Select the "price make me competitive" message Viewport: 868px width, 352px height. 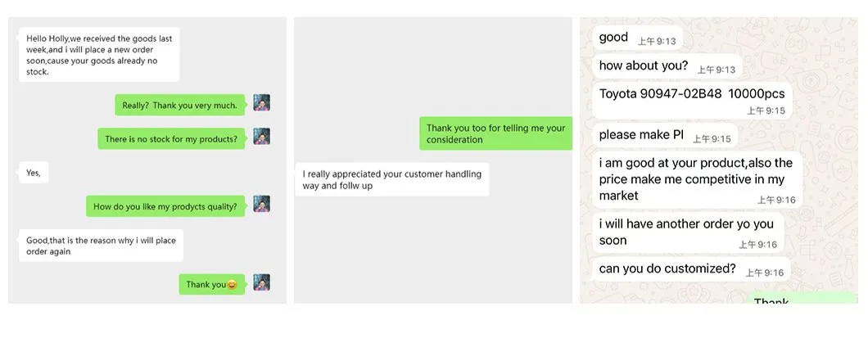tap(696, 179)
